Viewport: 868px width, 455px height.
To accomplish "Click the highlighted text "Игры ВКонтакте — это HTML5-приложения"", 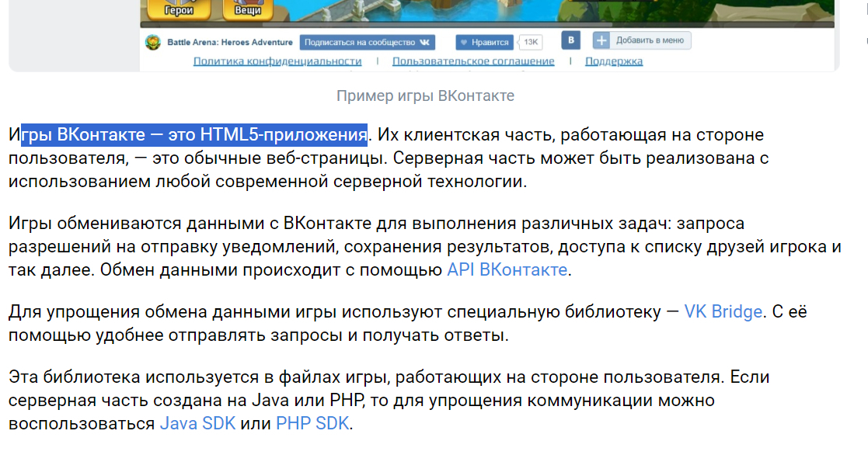I will (188, 135).
